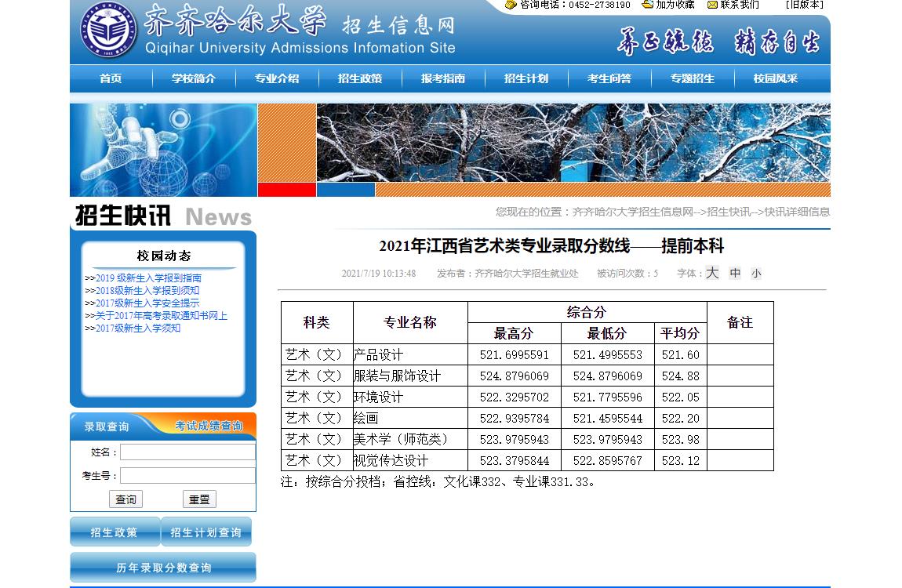Open the 加为收藏 link

pyautogui.click(x=675, y=5)
